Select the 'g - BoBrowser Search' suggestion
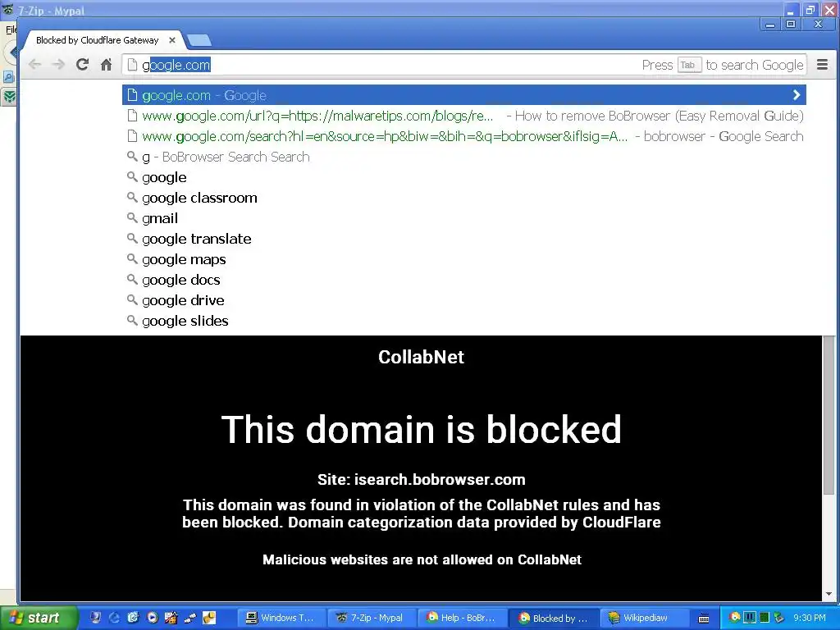Screen dimensions: 840x630 click(x=464, y=157)
